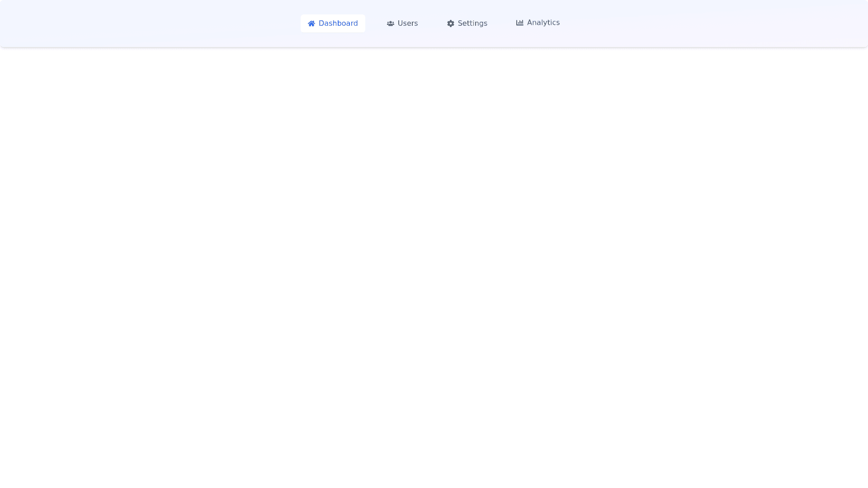The width and height of the screenshot is (868, 488).
Task: Click the people group icon beside Users
Action: (x=390, y=23)
